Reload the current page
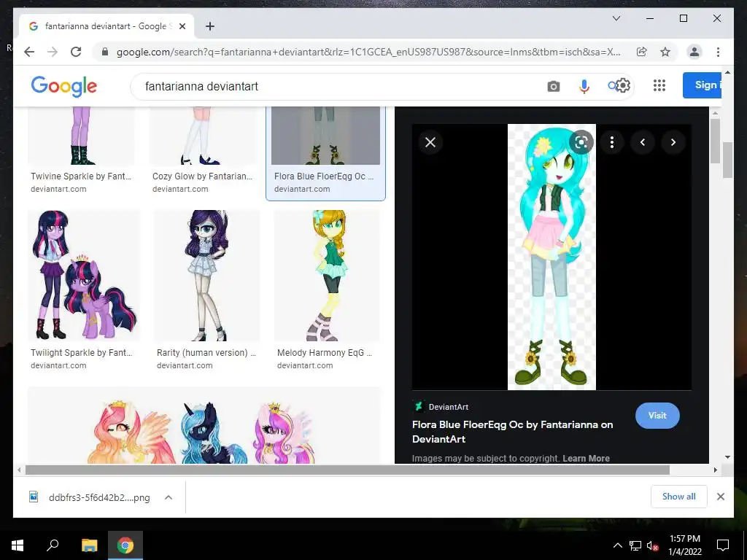The height and width of the screenshot is (560, 747). (x=76, y=52)
